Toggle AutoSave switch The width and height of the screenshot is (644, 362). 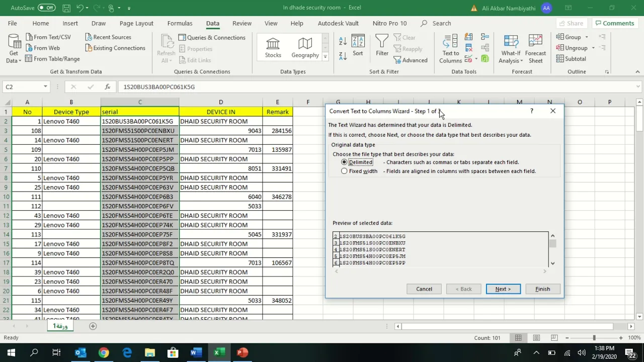point(46,8)
